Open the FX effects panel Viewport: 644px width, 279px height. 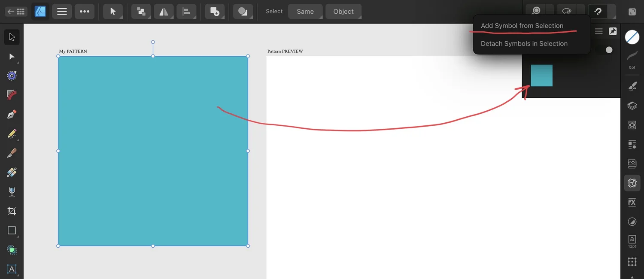[x=632, y=202]
